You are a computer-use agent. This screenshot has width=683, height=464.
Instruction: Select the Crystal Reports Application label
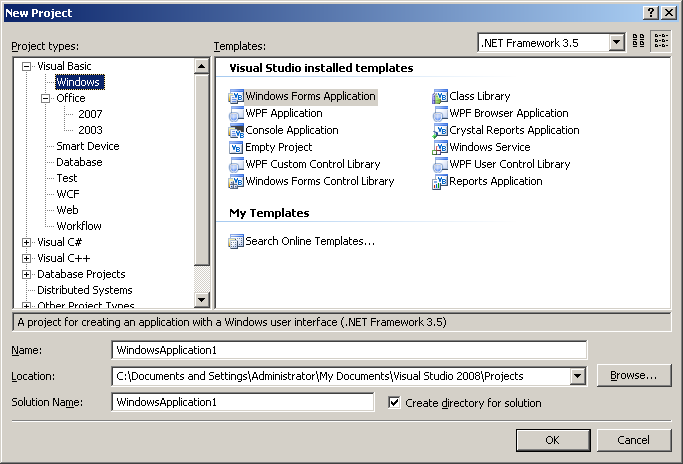pos(514,130)
